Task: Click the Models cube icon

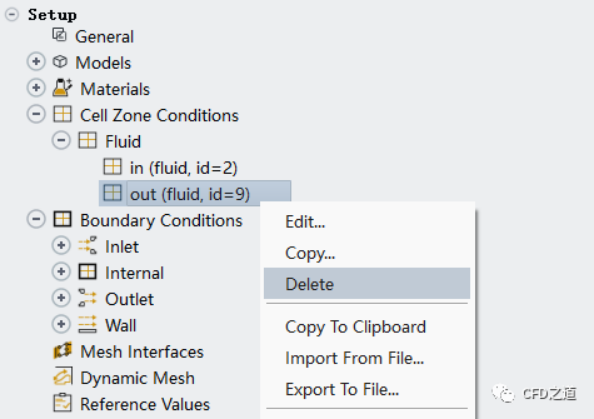Action: pyautogui.click(x=60, y=61)
